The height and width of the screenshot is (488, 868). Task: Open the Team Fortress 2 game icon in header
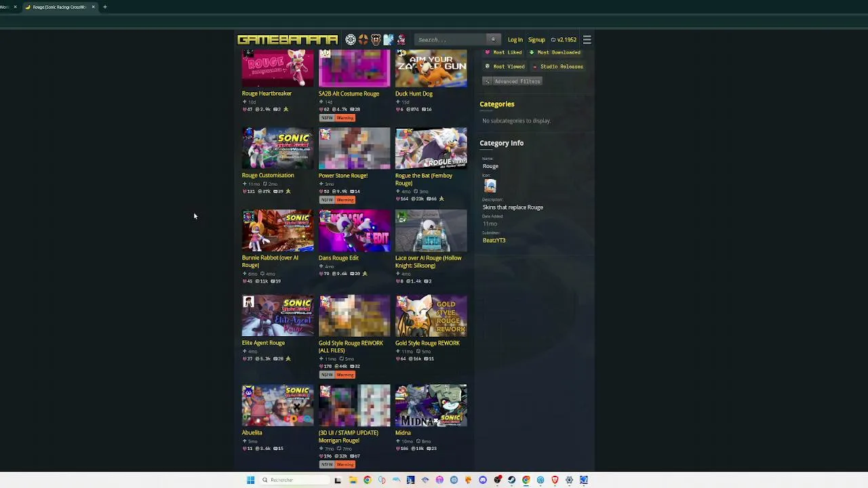click(363, 39)
